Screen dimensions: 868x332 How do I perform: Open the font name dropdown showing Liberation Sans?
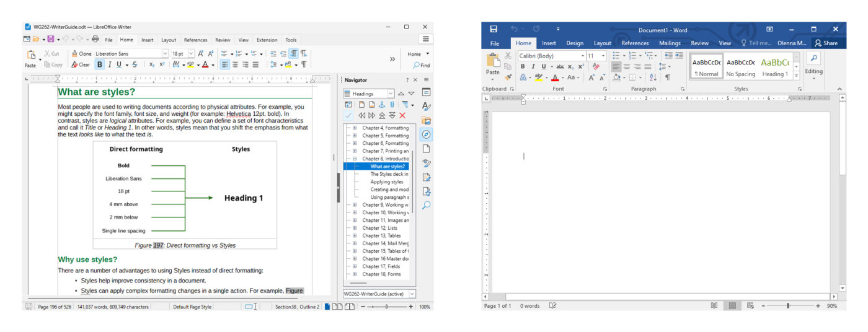click(165, 54)
